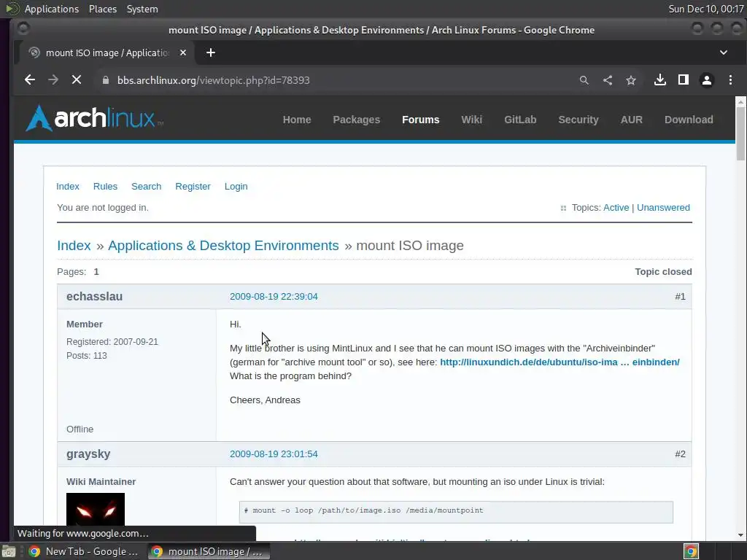Open the zoom magnifier icon in address bar

point(584,80)
